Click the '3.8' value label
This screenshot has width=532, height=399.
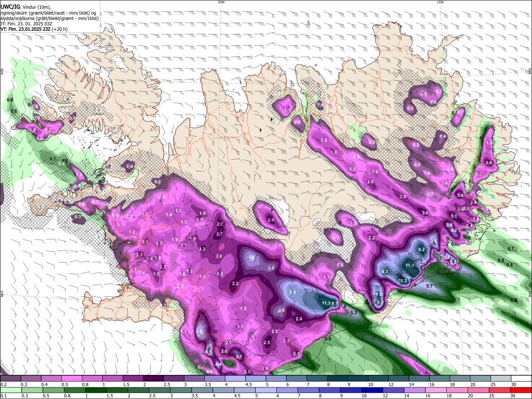(x=449, y=225)
